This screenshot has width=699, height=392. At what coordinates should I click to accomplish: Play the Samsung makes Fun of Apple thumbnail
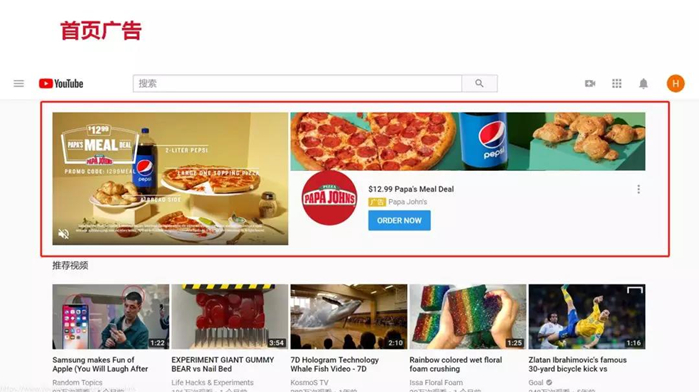coord(111,317)
